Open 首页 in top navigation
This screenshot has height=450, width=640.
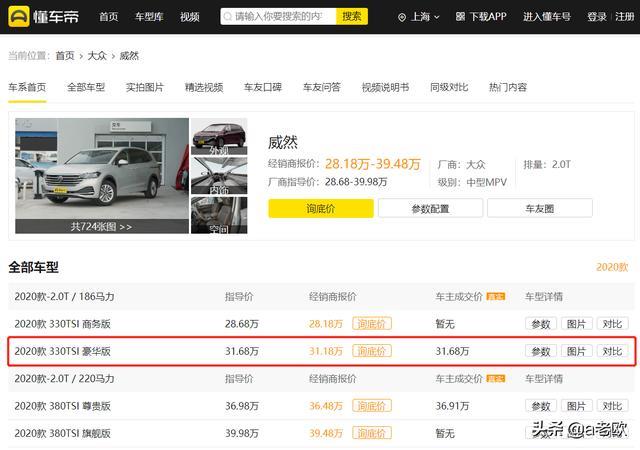tap(109, 17)
